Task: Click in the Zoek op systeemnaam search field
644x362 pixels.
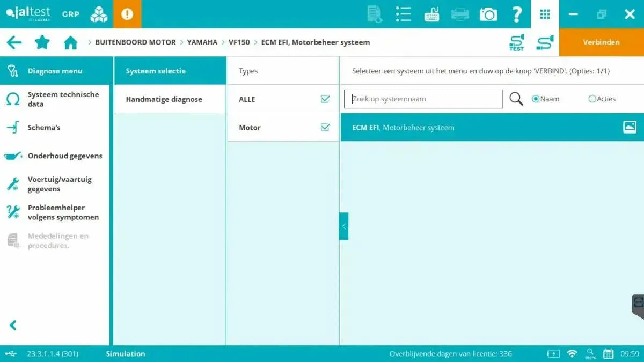Action: point(423,99)
